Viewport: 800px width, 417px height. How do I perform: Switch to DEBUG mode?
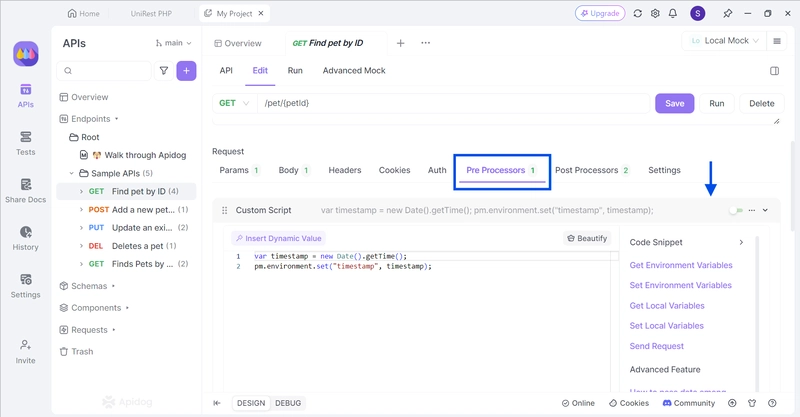(x=288, y=403)
